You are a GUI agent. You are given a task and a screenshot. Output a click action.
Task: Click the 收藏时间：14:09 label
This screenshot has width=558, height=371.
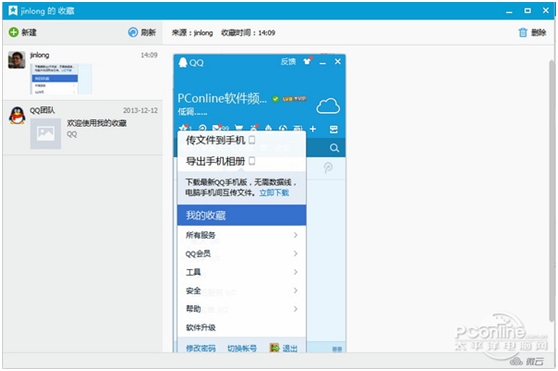(x=248, y=33)
